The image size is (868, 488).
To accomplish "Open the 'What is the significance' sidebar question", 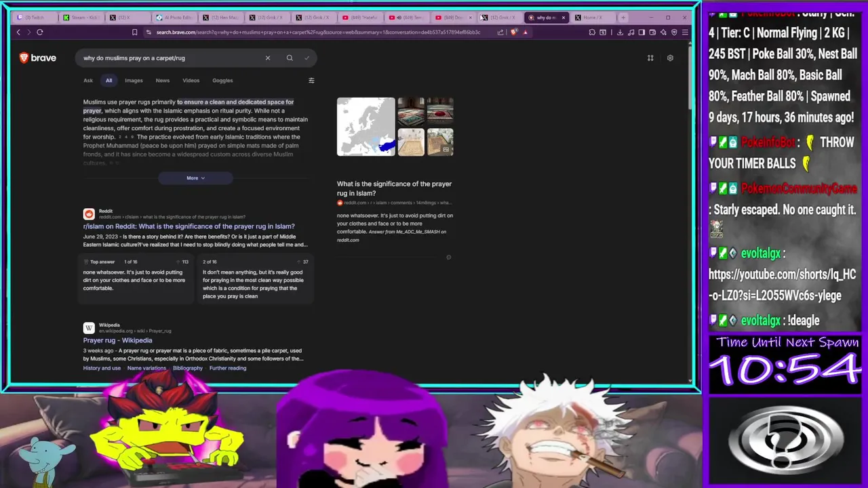I will click(394, 188).
